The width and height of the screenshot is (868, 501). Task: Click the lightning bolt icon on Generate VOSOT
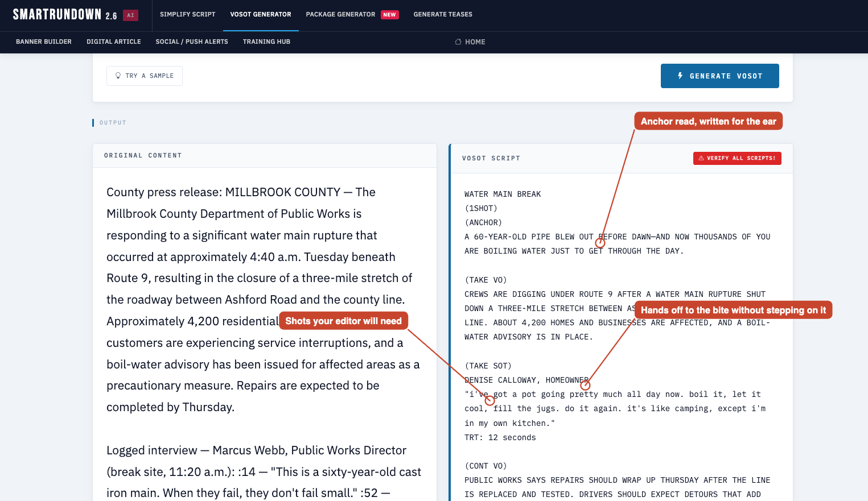(680, 76)
